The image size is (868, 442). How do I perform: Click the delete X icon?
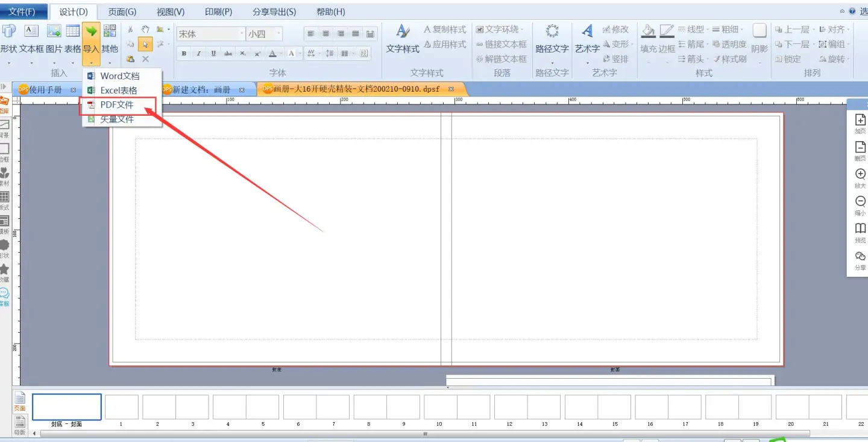(145, 59)
